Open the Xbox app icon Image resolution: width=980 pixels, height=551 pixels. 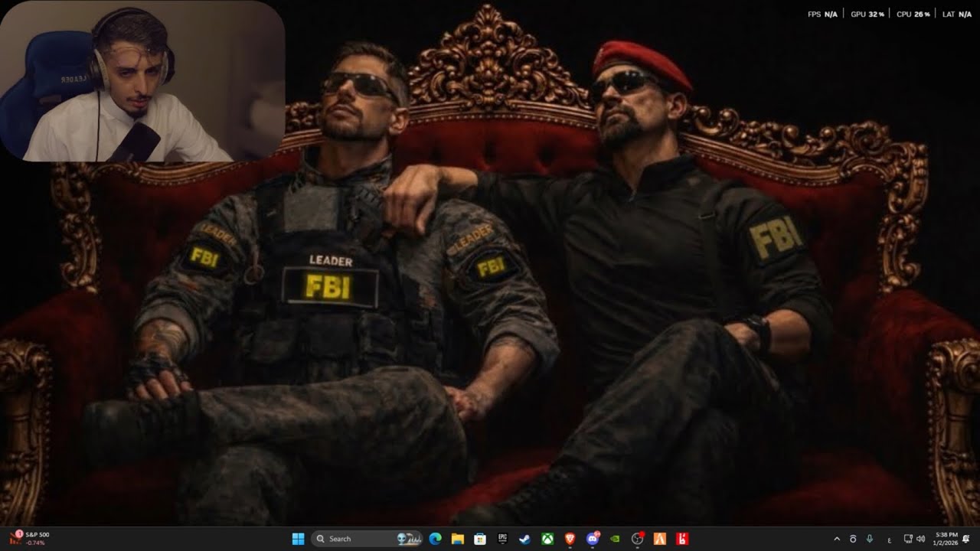point(547,539)
